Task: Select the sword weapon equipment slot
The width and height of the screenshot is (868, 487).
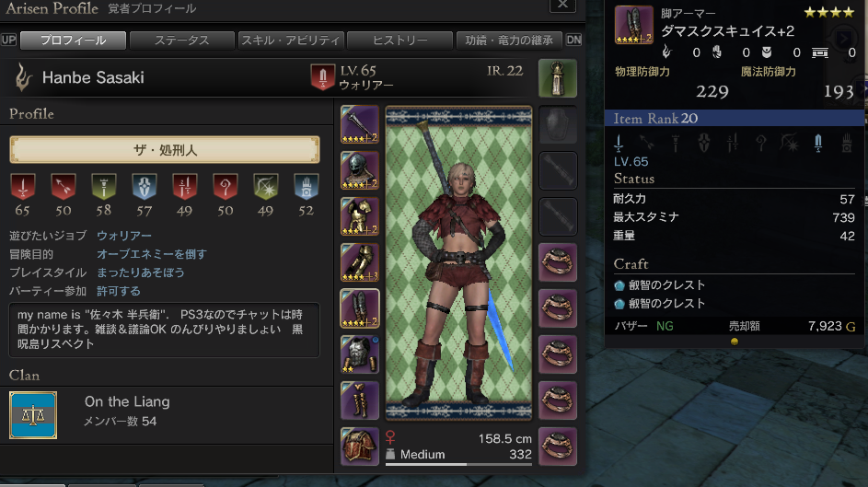Action: pyautogui.click(x=360, y=124)
